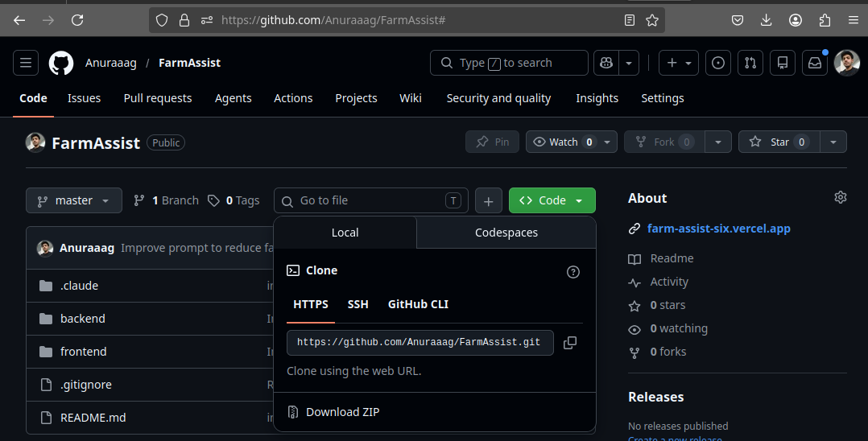
Task: Open the Firefox account icon
Action: coord(796,20)
